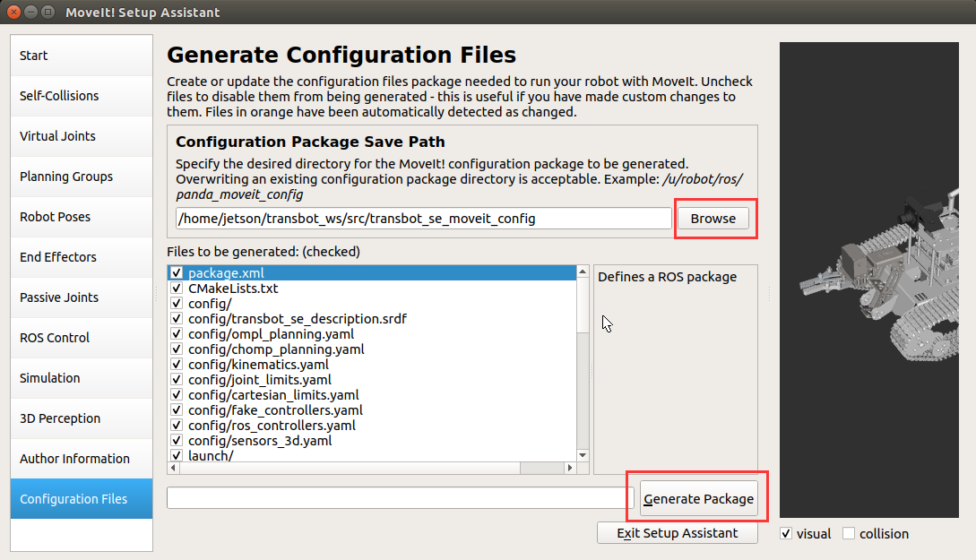
Task: Select config/joint_limits.yaml file name
Action: click(x=260, y=380)
